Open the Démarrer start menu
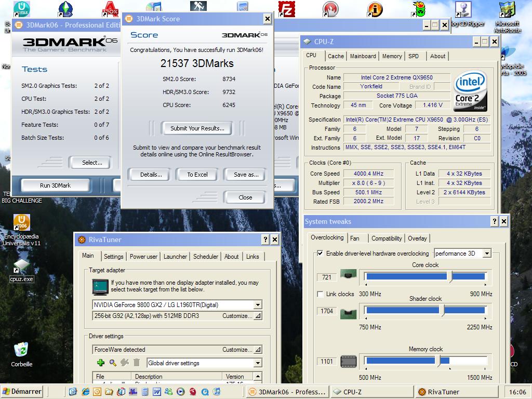The width and height of the screenshot is (532, 399). tap(22, 392)
